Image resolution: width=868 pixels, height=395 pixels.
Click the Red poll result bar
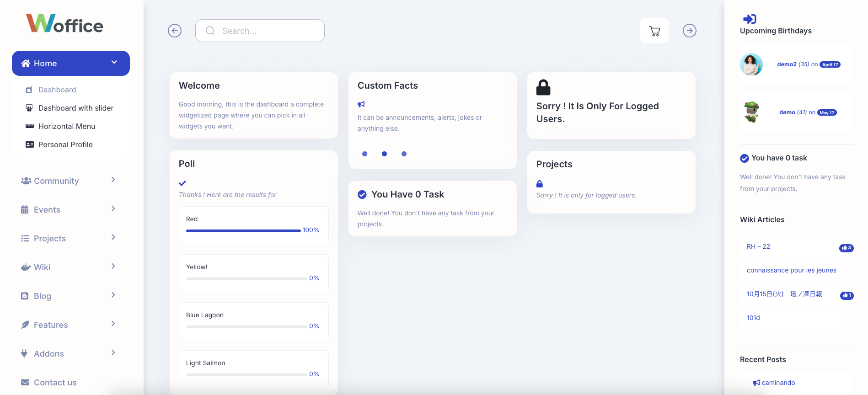pos(243,230)
